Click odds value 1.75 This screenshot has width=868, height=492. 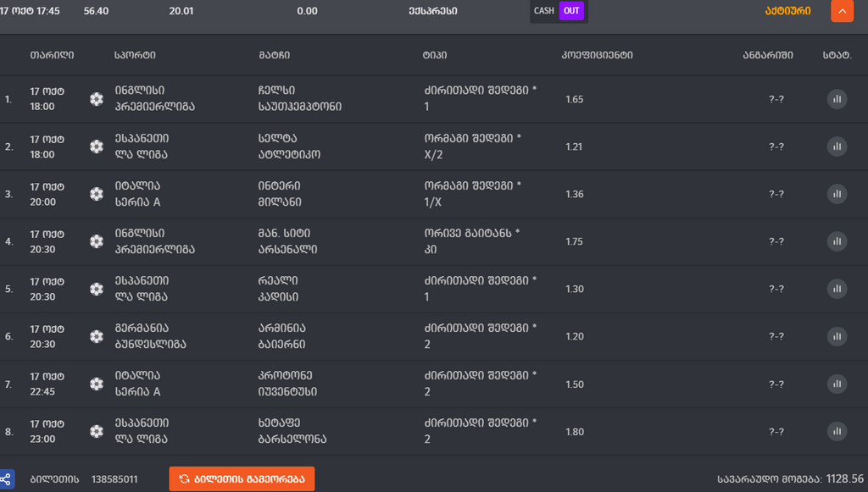click(574, 241)
